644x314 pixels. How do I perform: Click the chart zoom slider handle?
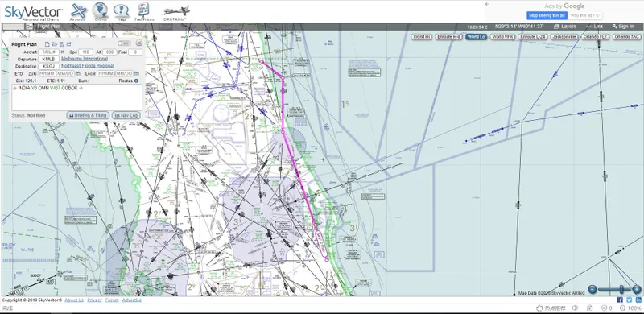point(621,289)
